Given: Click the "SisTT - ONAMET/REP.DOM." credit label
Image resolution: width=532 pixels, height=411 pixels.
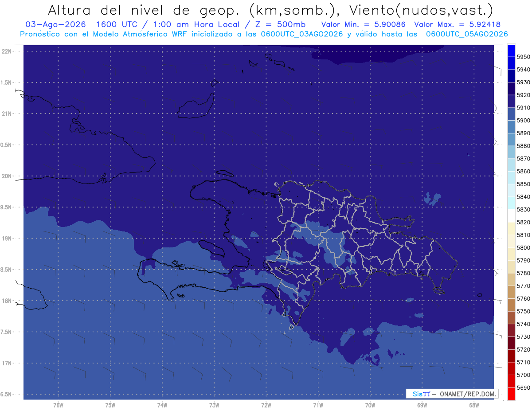Looking at the screenshot, I should (x=452, y=394).
